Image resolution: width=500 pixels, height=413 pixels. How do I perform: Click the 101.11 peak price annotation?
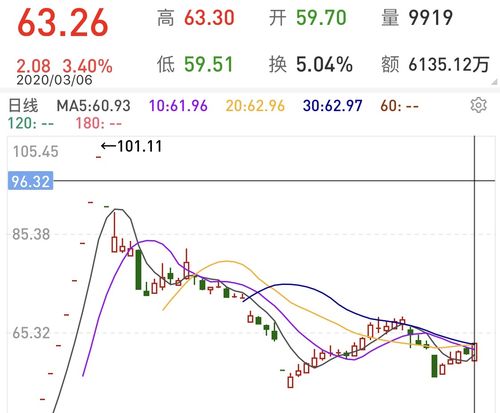coord(132,146)
